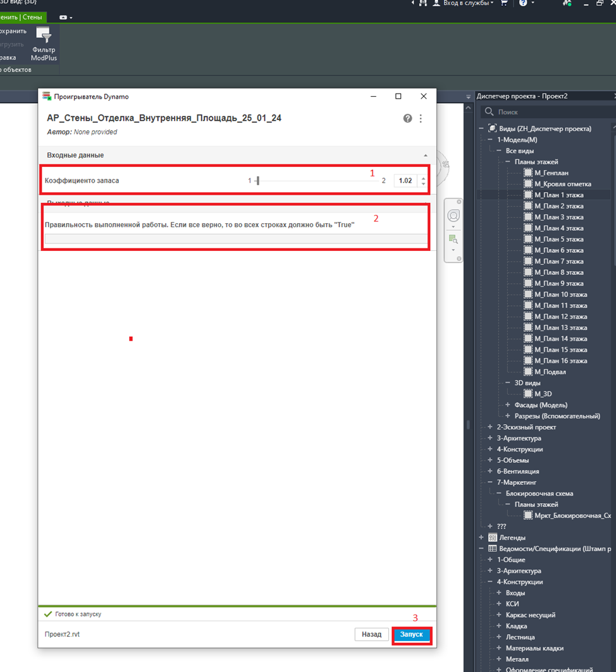Screen dimensions: 616x672
Task: Click the М_3D view icon
Action: point(527,394)
